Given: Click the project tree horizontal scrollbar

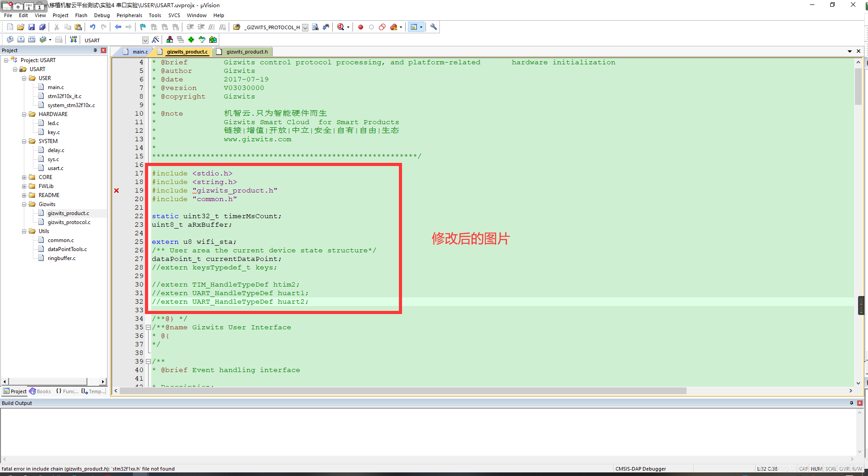Looking at the screenshot, I should coord(48,382).
